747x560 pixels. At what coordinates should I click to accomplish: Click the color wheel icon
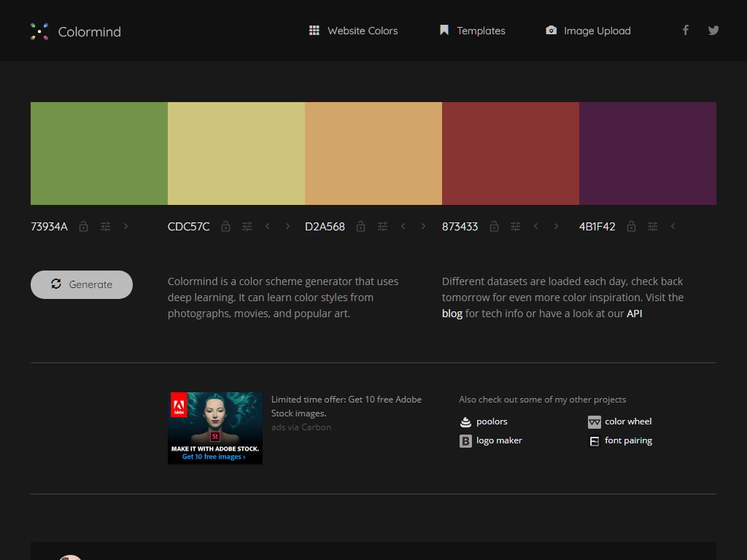594,422
